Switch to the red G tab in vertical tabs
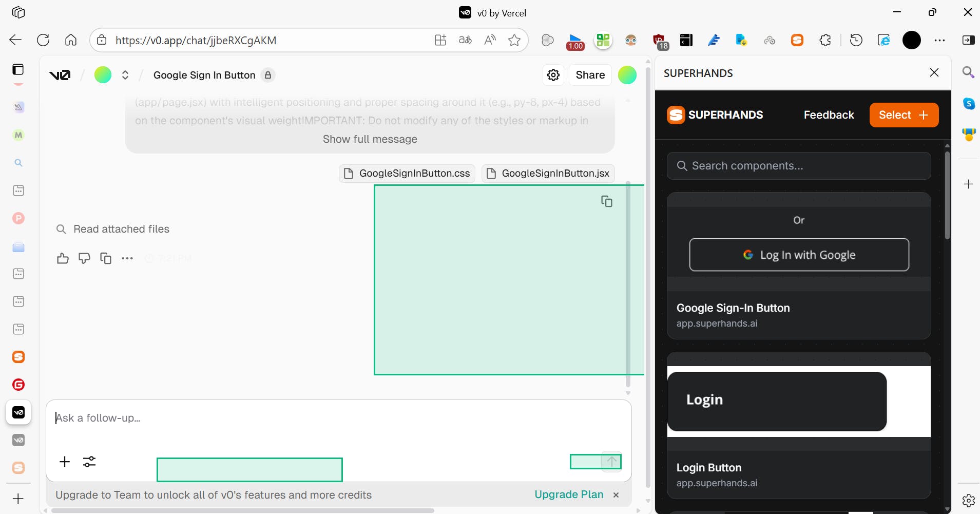The image size is (980, 514). tap(18, 385)
